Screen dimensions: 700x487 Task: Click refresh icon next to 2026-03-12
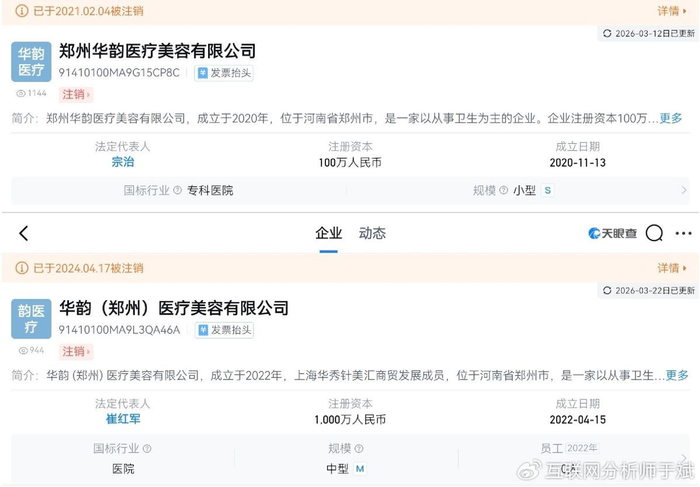[x=607, y=33]
